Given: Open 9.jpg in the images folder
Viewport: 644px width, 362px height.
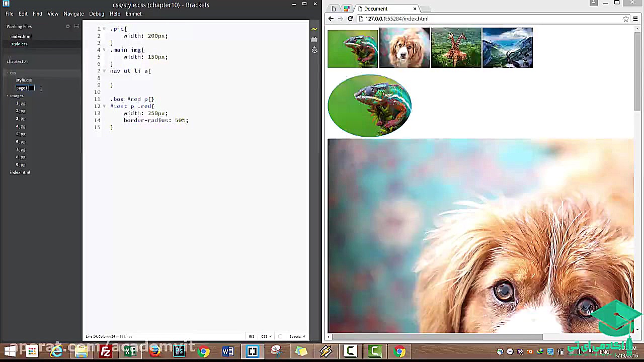Looking at the screenshot, I should pyautogui.click(x=21, y=164).
